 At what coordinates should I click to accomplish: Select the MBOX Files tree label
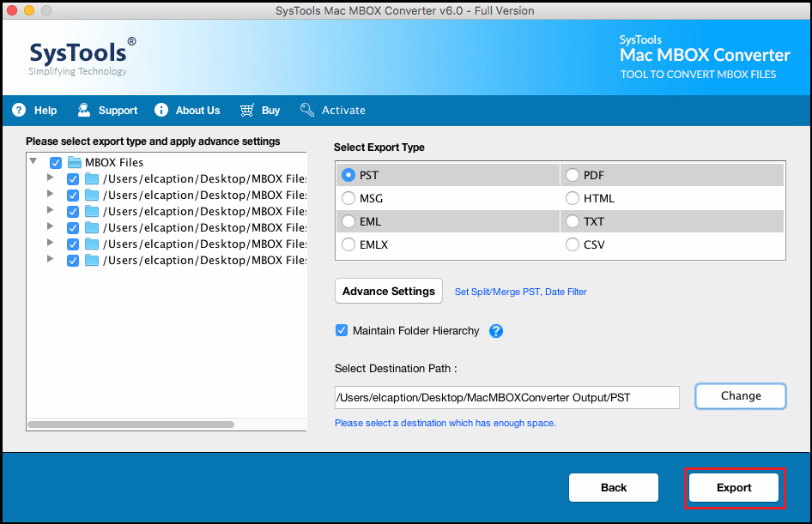(114, 162)
